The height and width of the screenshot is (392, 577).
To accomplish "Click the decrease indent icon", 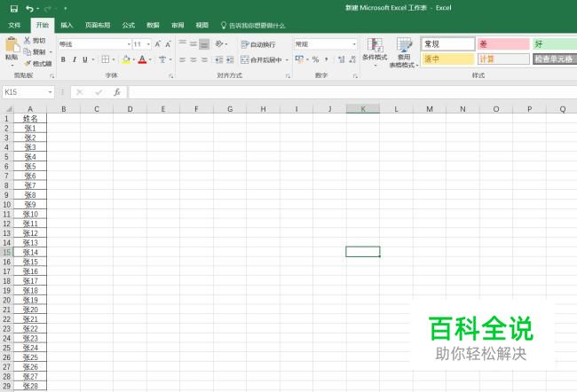I will [x=219, y=59].
